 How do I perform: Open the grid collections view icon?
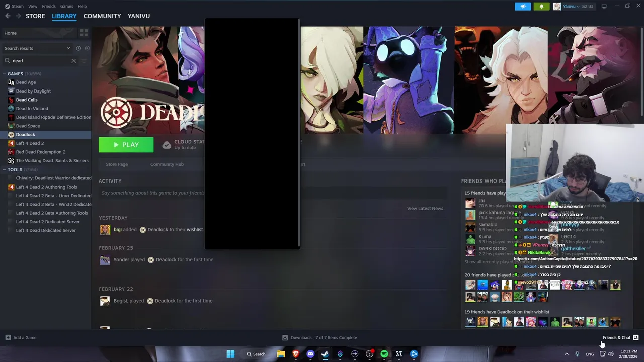point(84,33)
